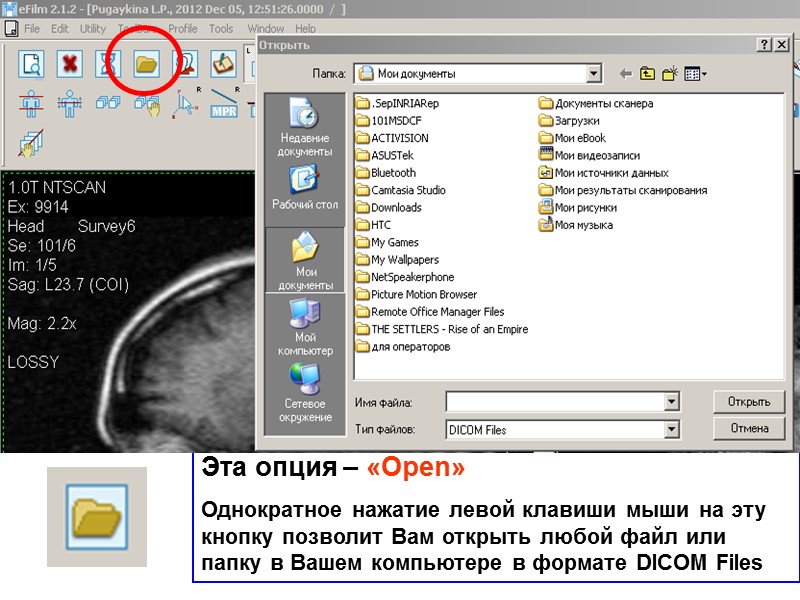Screen dimensions: 800x600
Task: Select Мои документы in places bar
Action: tap(305, 261)
